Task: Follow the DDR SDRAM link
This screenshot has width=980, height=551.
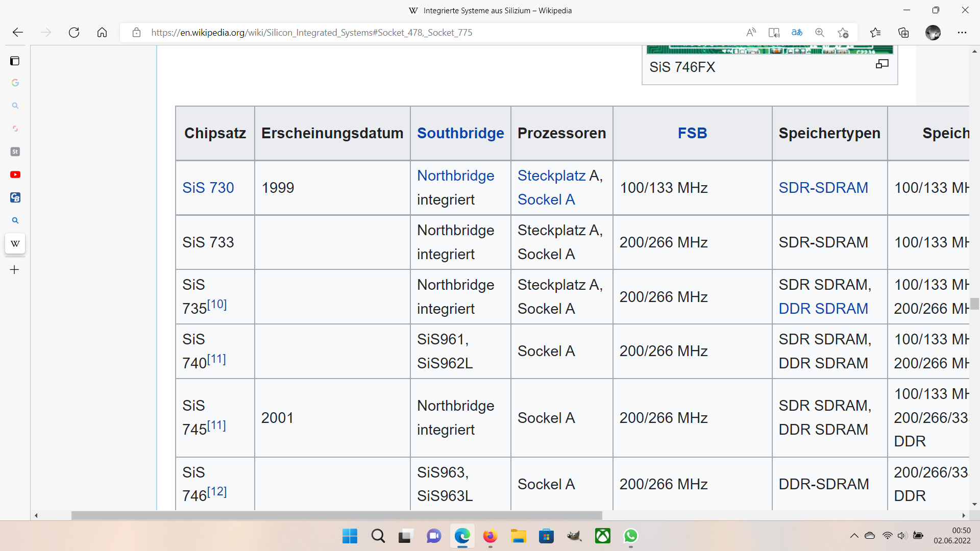Action: (823, 309)
